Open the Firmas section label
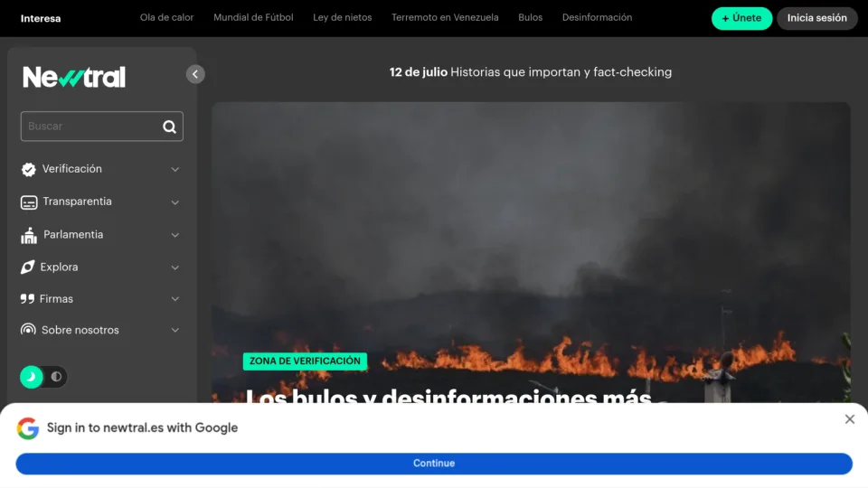 click(x=56, y=299)
